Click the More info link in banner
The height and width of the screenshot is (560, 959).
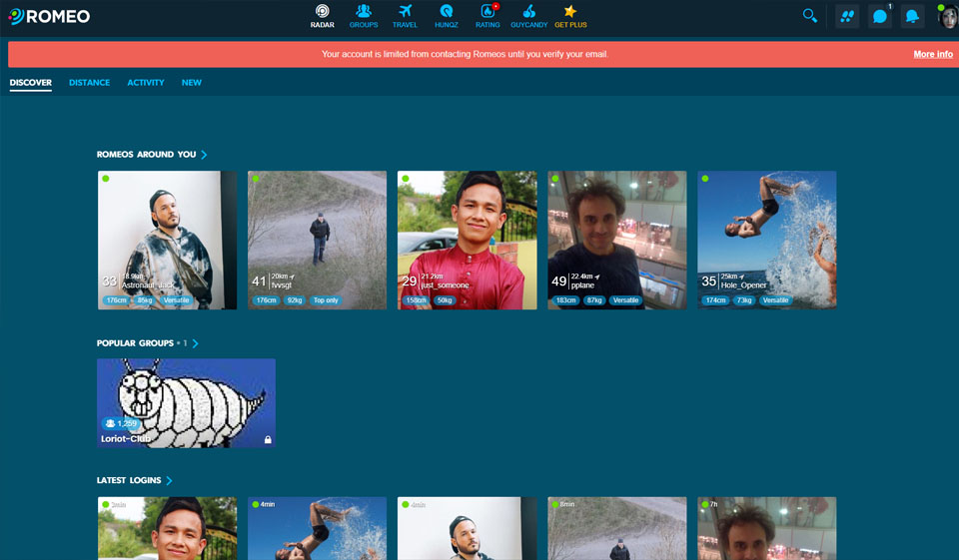(x=932, y=54)
